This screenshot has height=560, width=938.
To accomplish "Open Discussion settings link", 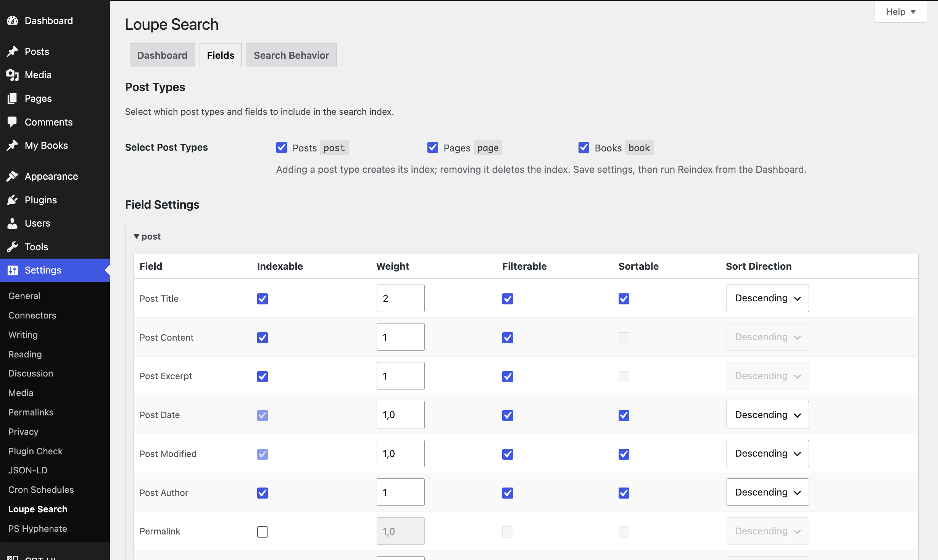I will 31,373.
